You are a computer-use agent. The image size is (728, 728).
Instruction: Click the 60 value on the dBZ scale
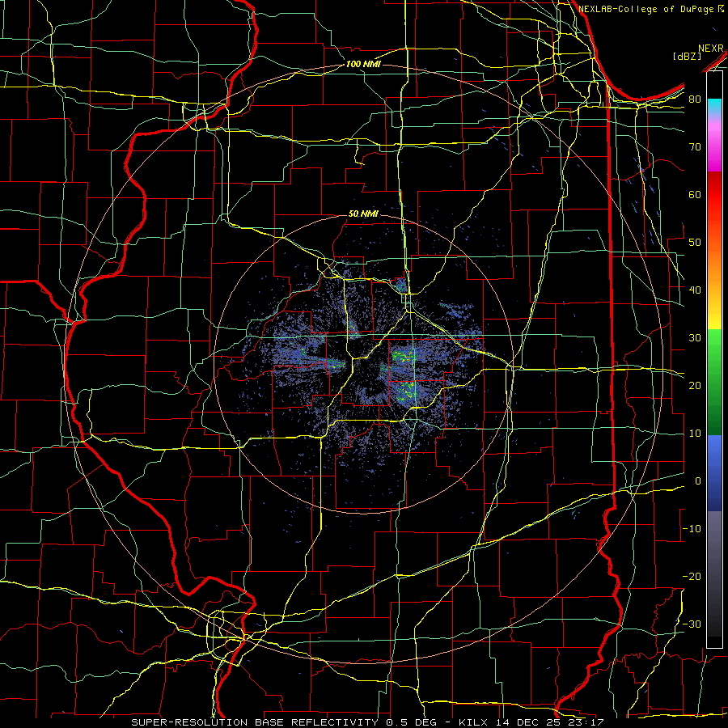point(695,194)
